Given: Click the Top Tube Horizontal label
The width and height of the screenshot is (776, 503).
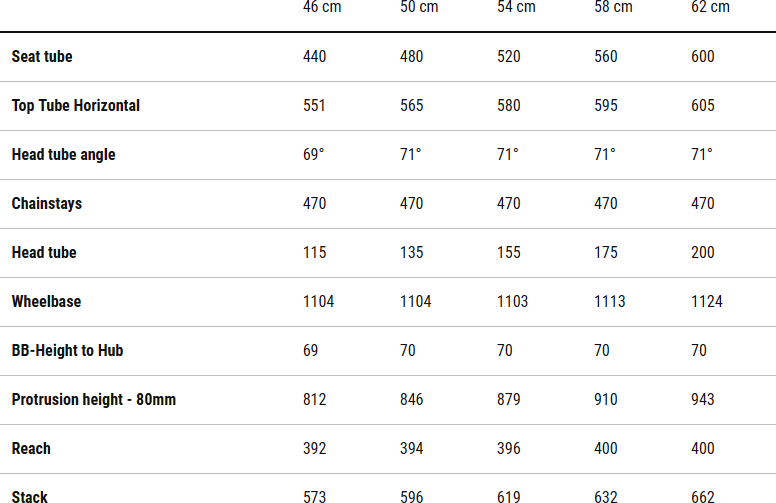Looking at the screenshot, I should click(76, 106).
